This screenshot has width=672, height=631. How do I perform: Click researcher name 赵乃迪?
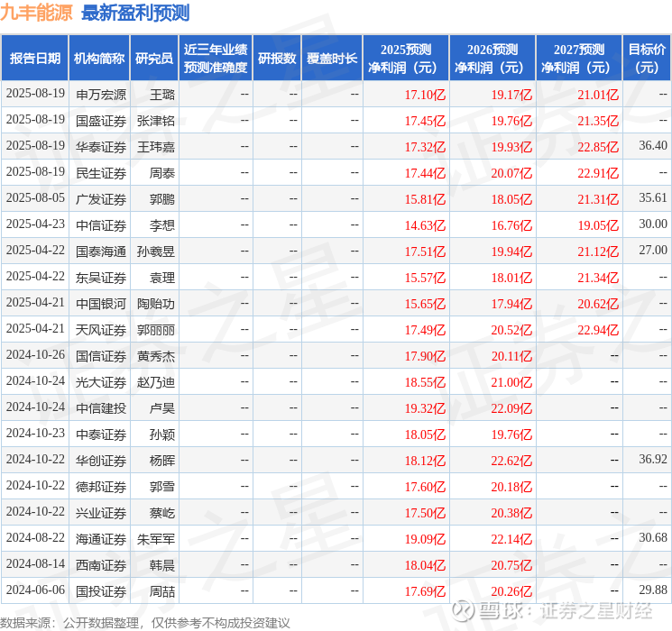[156, 382]
